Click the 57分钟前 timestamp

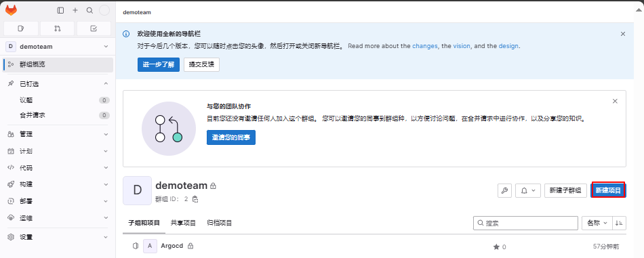pos(606,246)
